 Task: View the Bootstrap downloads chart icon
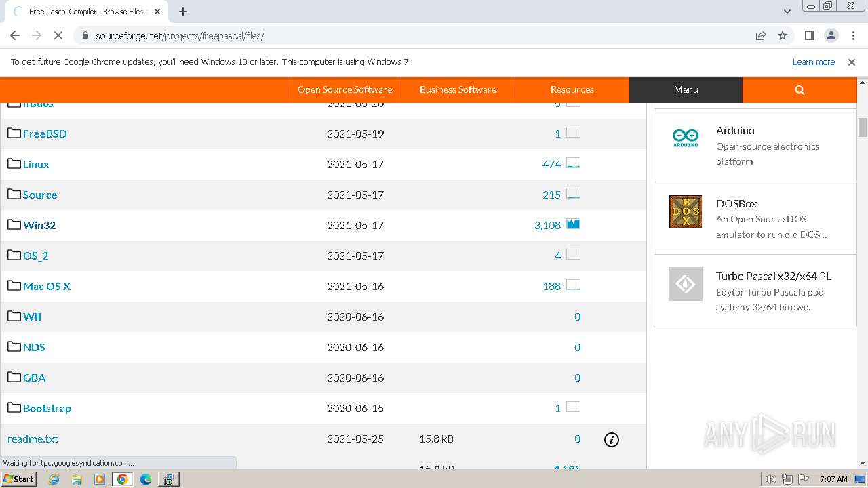(573, 407)
